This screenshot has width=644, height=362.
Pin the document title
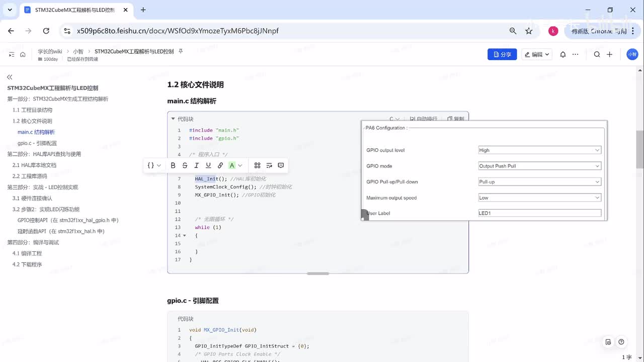point(181,51)
